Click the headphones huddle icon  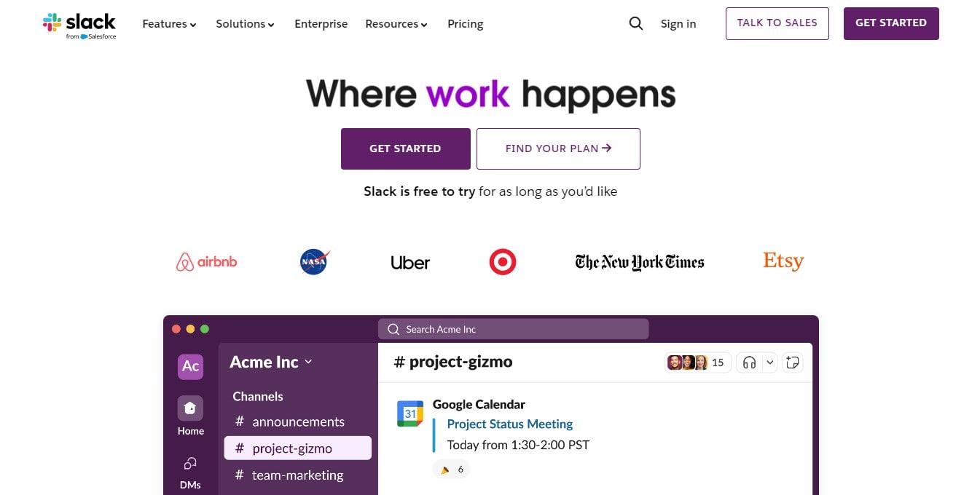pyautogui.click(x=749, y=363)
